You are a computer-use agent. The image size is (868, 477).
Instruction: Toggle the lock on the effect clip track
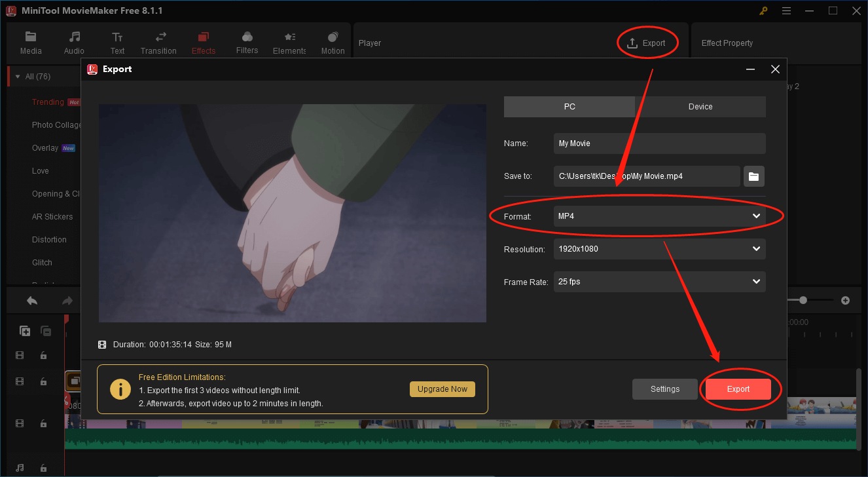(x=43, y=381)
